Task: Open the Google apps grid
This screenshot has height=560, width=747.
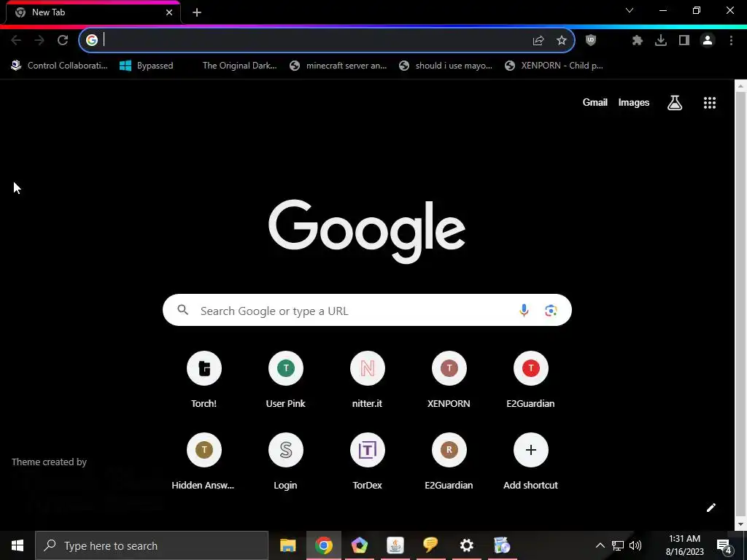Action: [710, 102]
